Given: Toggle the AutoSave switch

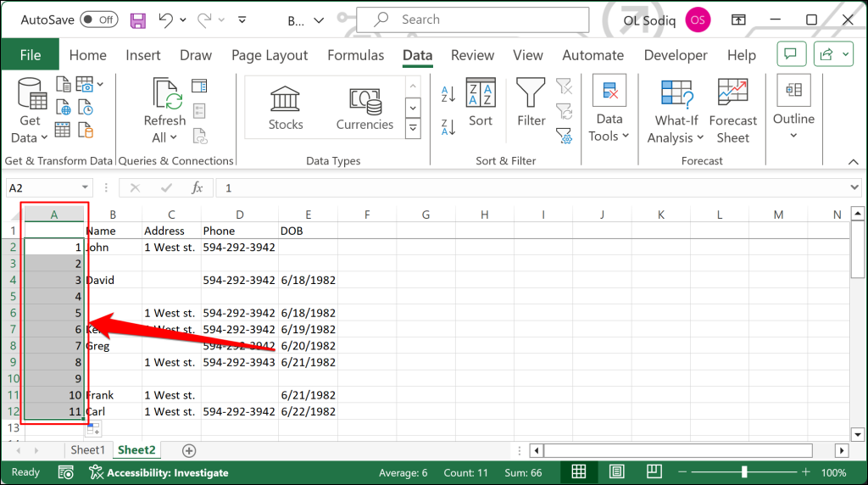Looking at the screenshot, I should pos(99,20).
